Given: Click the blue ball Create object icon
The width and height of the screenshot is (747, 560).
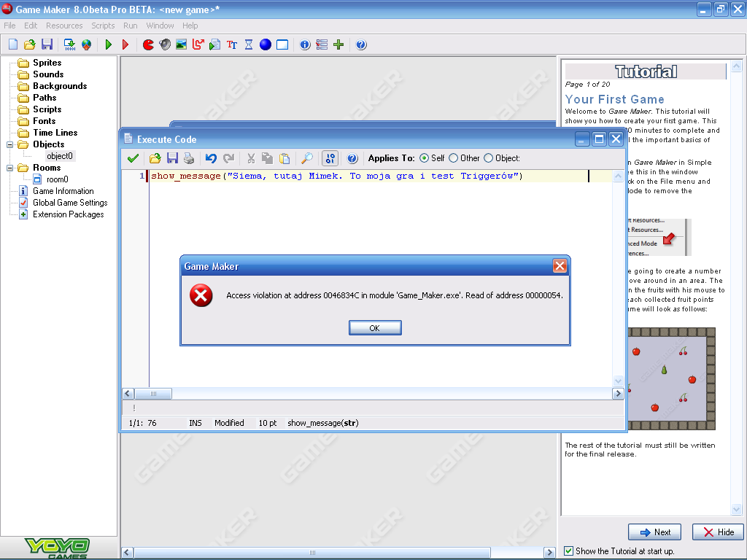Looking at the screenshot, I should pos(266,44).
